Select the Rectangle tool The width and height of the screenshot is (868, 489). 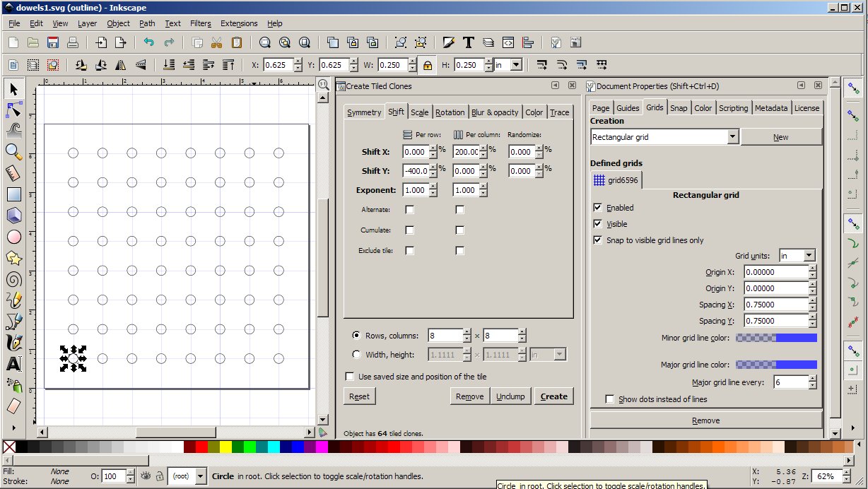tap(13, 194)
